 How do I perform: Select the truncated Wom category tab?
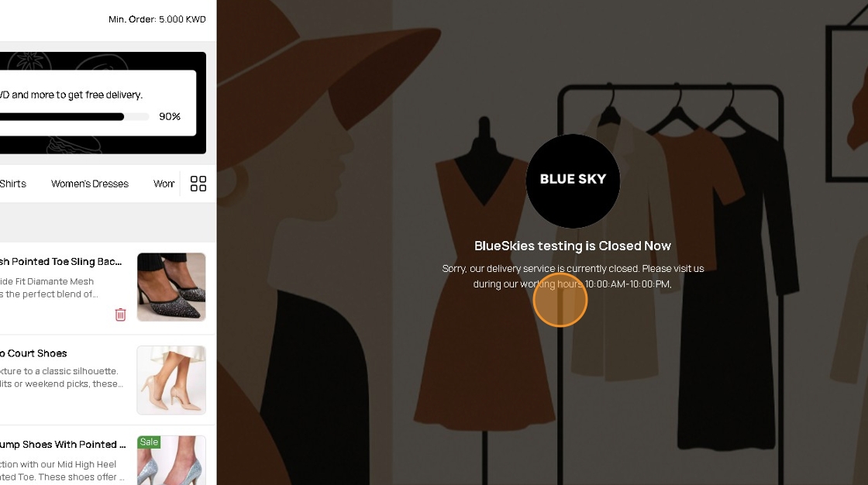164,184
